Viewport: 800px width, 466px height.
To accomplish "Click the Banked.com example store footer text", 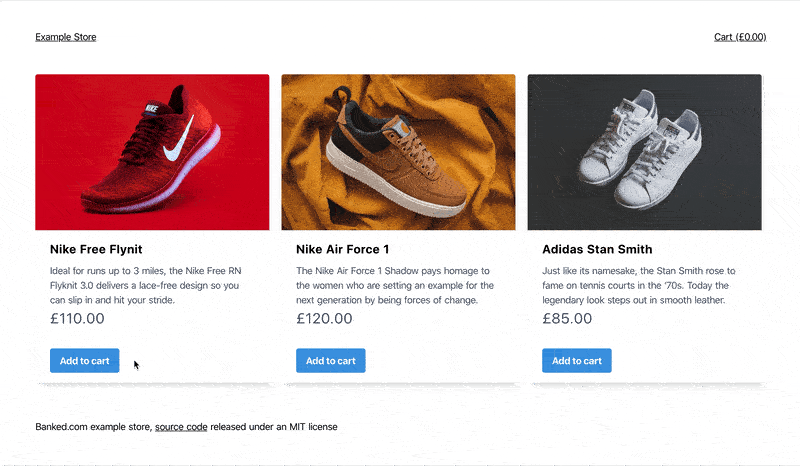I will tap(93, 427).
